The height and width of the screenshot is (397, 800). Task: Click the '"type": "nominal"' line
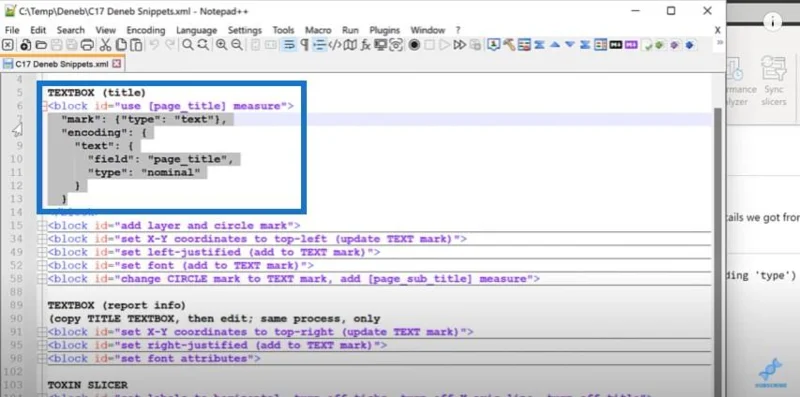tap(144, 172)
